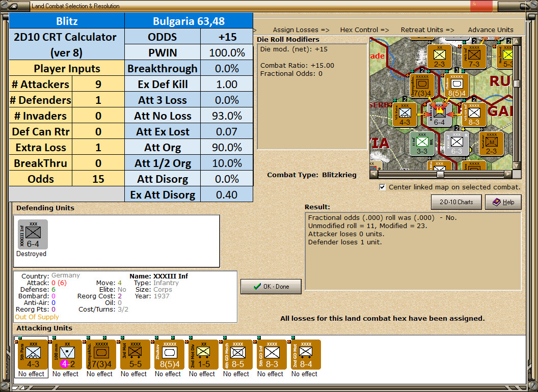Select the Chernyakhovsky 7(3)4 HQ attacker
Image resolution: width=538 pixels, height=392 pixels.
pos(101,355)
